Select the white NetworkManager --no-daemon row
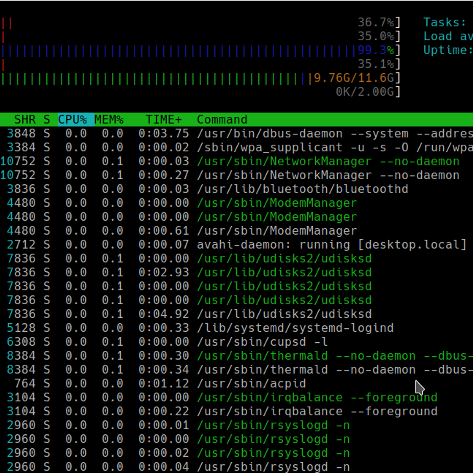 (236, 175)
